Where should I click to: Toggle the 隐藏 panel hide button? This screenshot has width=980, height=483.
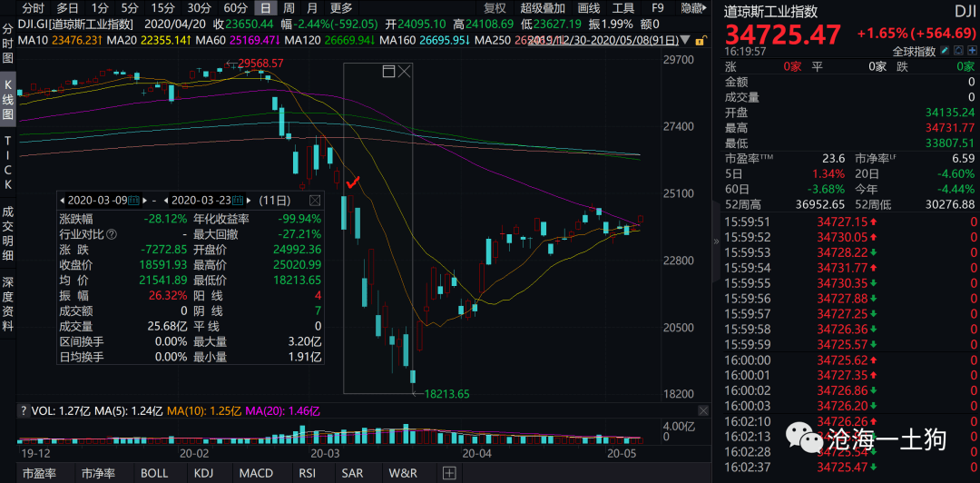point(694,8)
